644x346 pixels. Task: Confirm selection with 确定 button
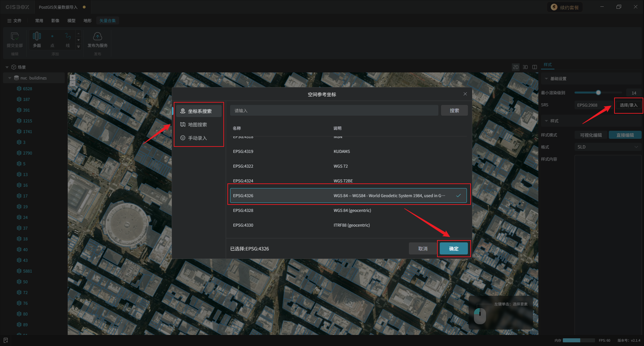click(x=453, y=248)
